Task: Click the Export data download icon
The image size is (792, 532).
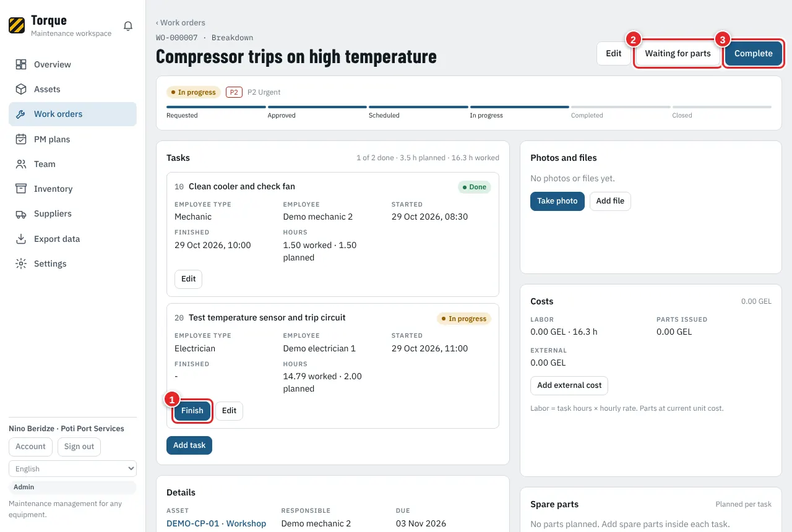Action: [21, 239]
